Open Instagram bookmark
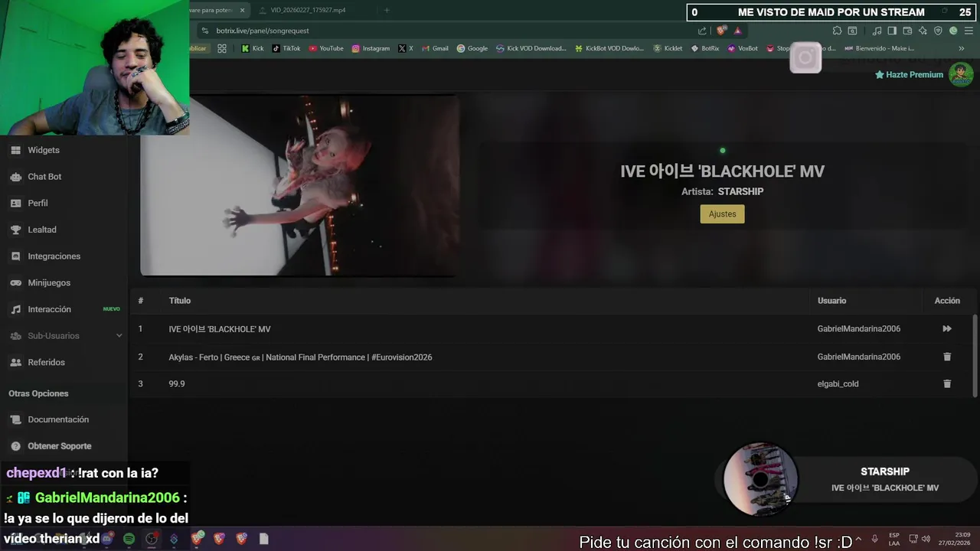Viewport: 980px width, 551px height. pos(371,48)
